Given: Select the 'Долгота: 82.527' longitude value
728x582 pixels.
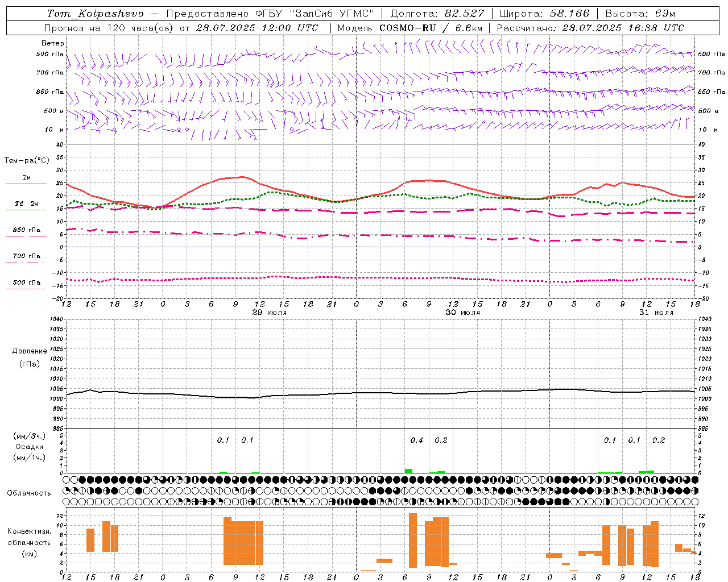Looking at the screenshot, I should pyautogui.click(x=437, y=14).
